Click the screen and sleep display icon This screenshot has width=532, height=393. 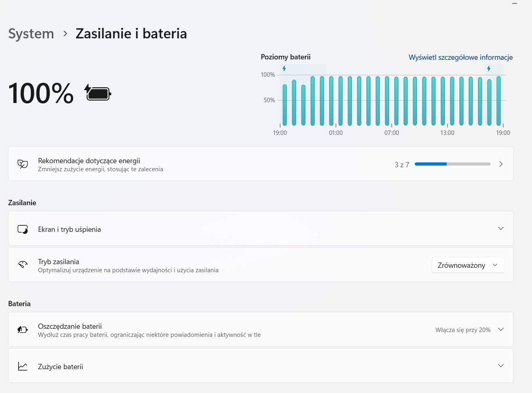tap(22, 229)
